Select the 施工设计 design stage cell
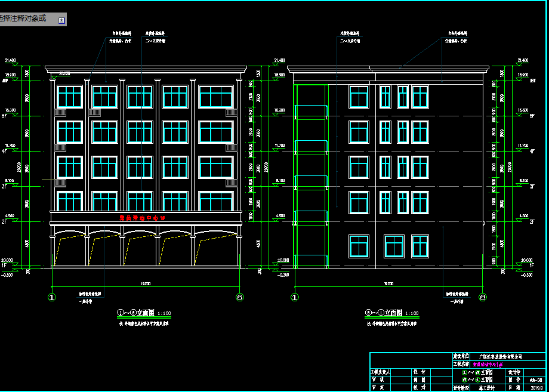Image resolution: width=549 pixels, height=392 pixels. tap(488, 387)
